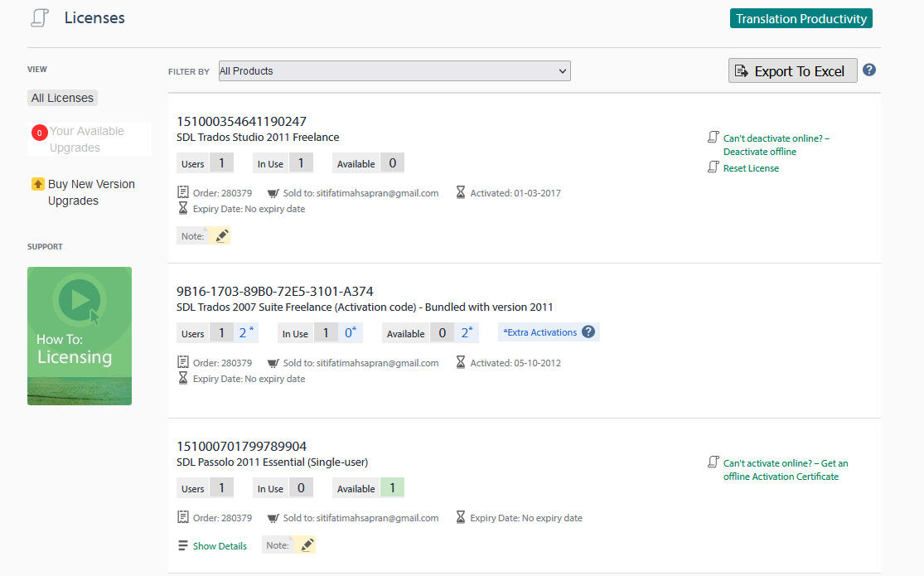This screenshot has width=924, height=576.
Task: Click Get an offline Activation Certificate link
Action: pyautogui.click(x=786, y=470)
